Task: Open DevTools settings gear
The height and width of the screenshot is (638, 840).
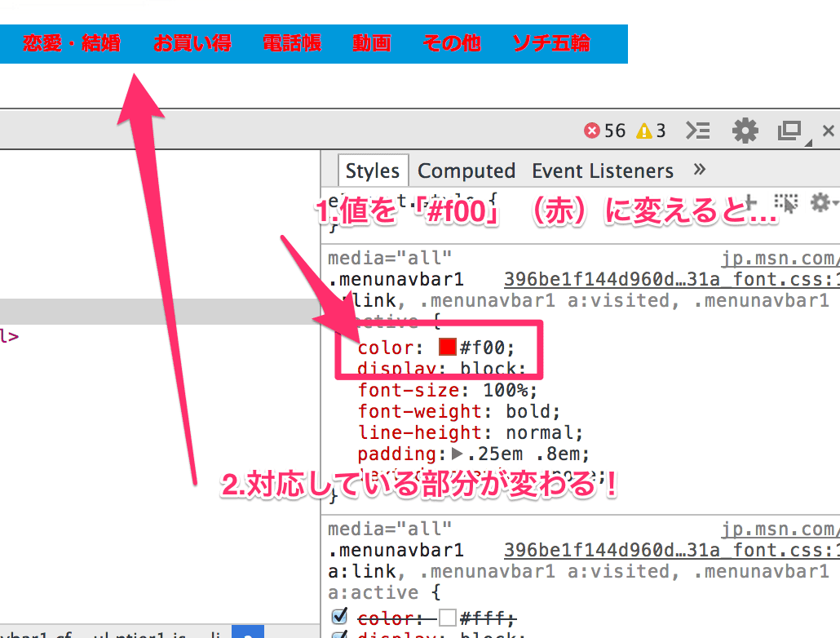Action: coord(745,131)
